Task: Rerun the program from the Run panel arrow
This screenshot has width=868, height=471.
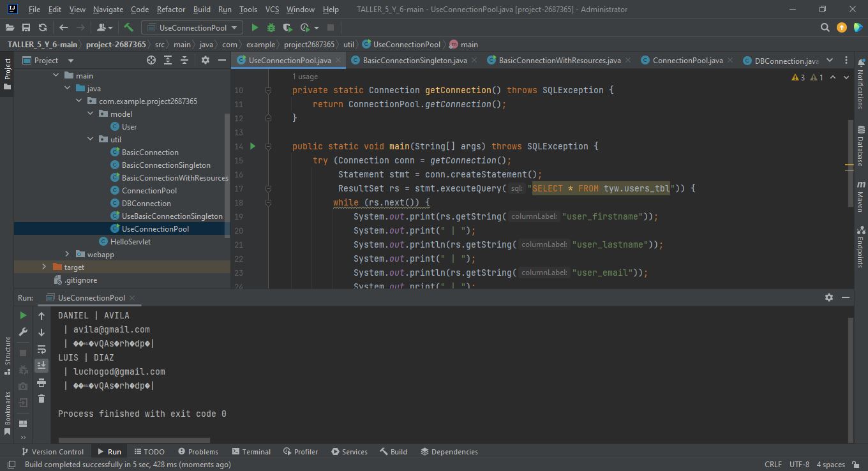Action: coord(22,315)
